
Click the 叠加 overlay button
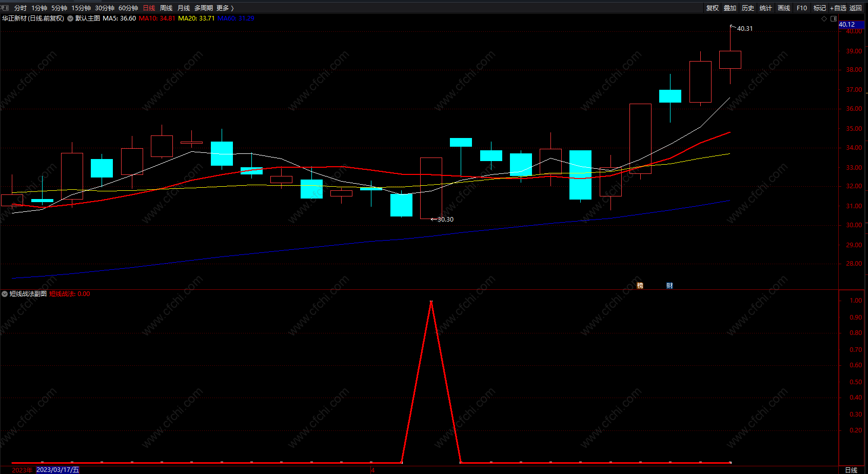click(x=730, y=8)
